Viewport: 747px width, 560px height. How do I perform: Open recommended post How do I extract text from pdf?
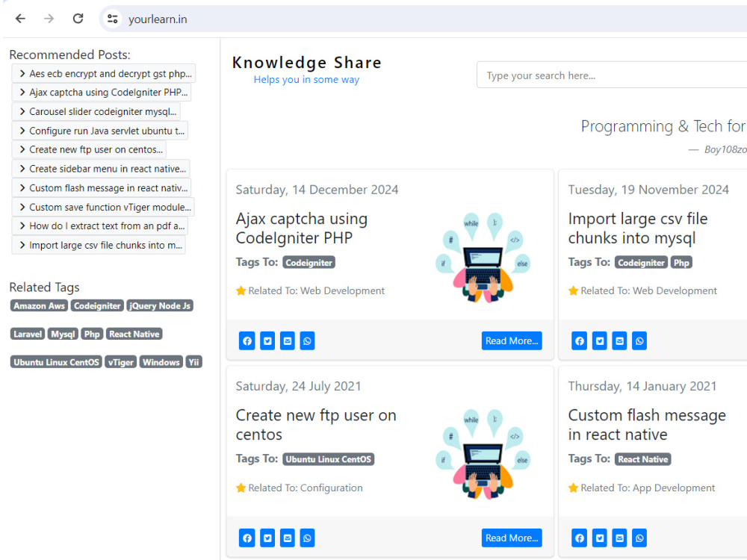(100, 226)
